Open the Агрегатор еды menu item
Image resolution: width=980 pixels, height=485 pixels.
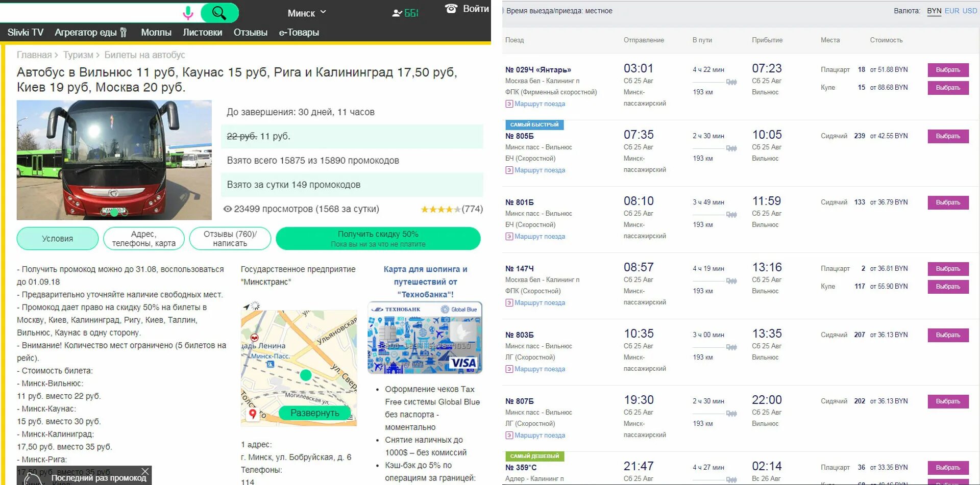click(86, 32)
